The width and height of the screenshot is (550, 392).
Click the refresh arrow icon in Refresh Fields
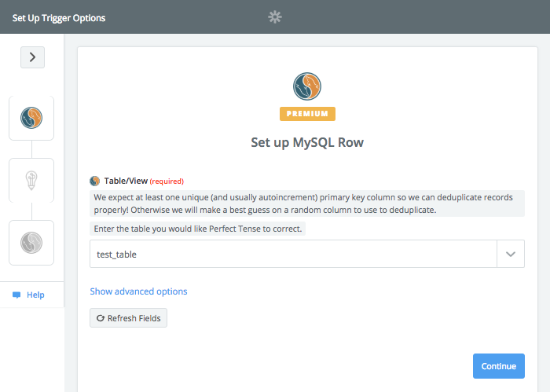coord(101,318)
